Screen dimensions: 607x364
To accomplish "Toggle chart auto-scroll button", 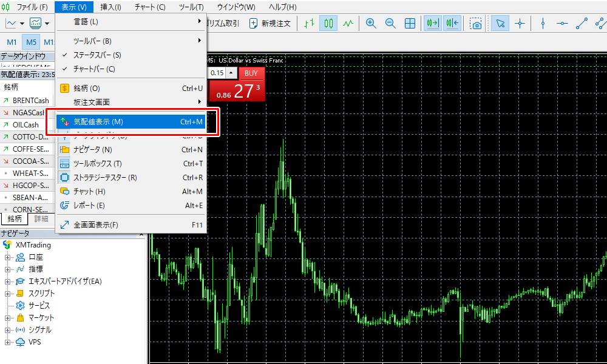I will 433,24.
